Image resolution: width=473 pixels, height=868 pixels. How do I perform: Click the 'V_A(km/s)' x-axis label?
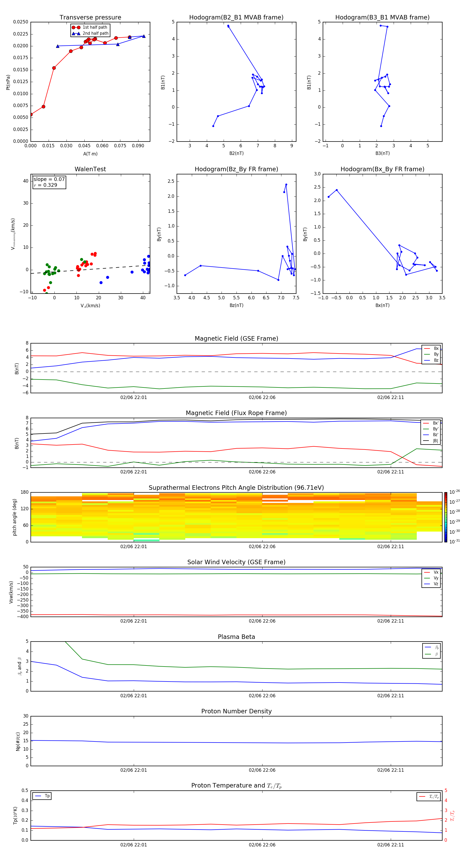[90, 306]
